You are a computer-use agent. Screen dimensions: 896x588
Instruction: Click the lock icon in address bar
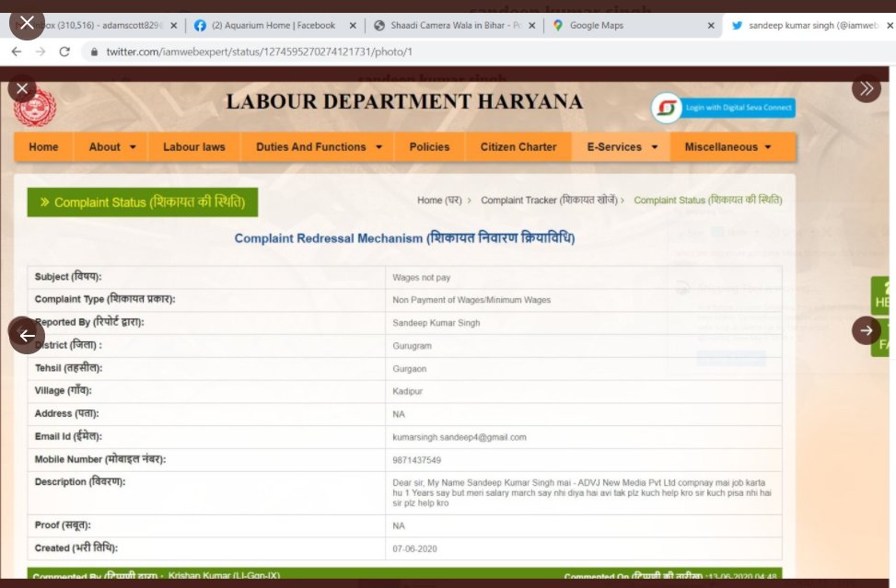(94, 52)
